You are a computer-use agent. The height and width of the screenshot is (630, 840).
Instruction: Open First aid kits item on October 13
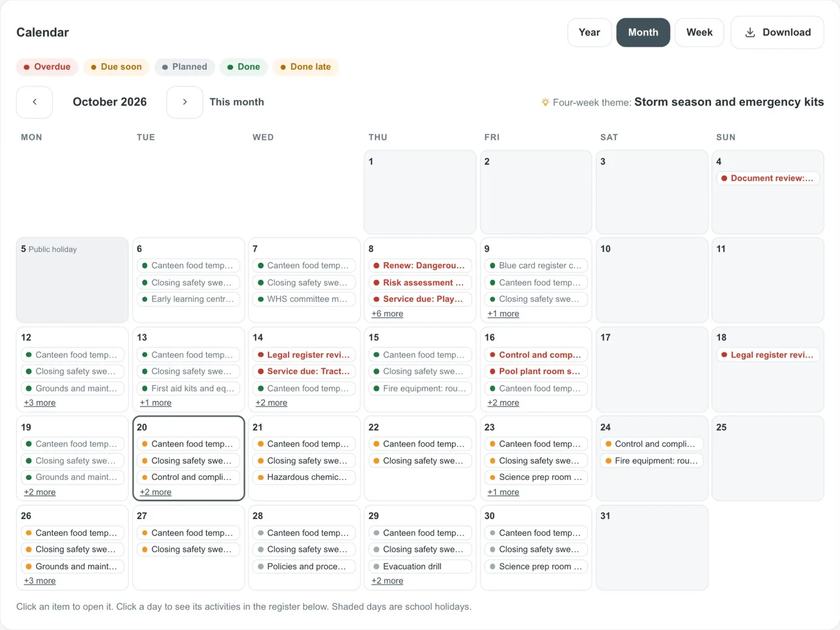pyautogui.click(x=188, y=388)
